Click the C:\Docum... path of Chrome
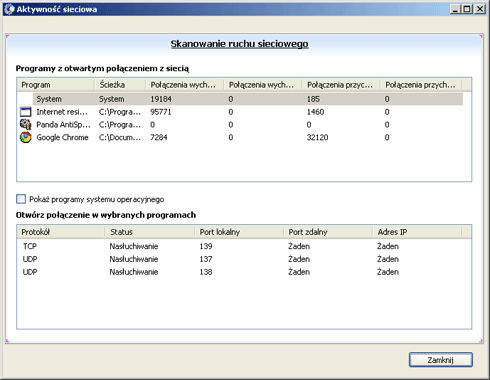This screenshot has height=380, width=490. pyautogui.click(x=120, y=137)
